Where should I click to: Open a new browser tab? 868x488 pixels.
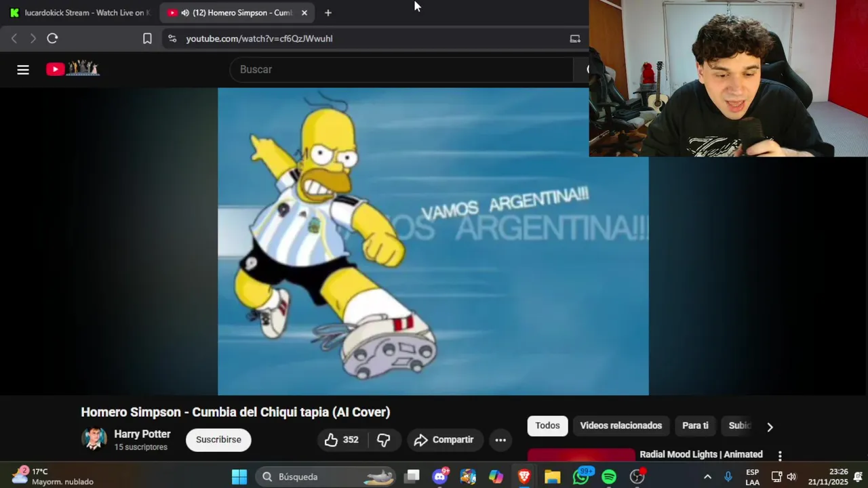tap(328, 13)
